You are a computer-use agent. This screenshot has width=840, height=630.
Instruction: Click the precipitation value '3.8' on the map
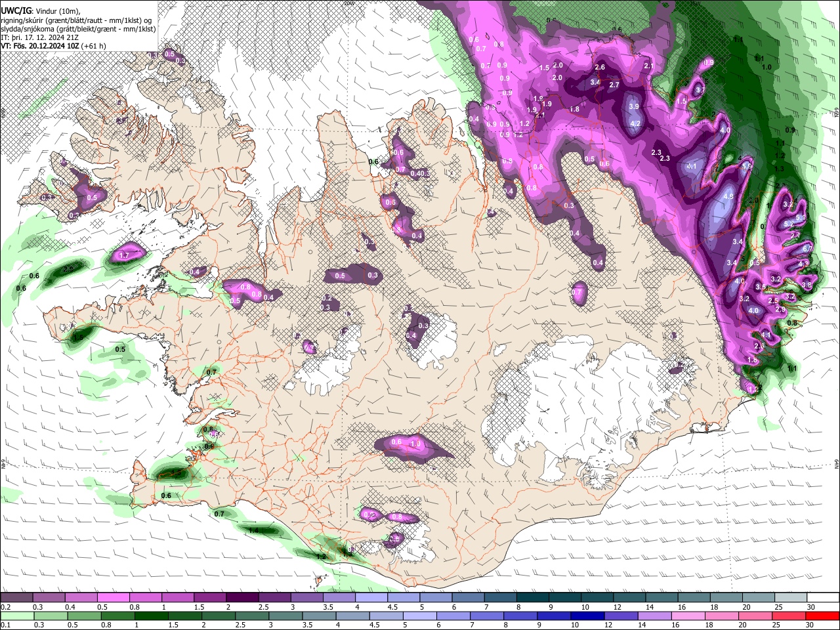pos(807,285)
